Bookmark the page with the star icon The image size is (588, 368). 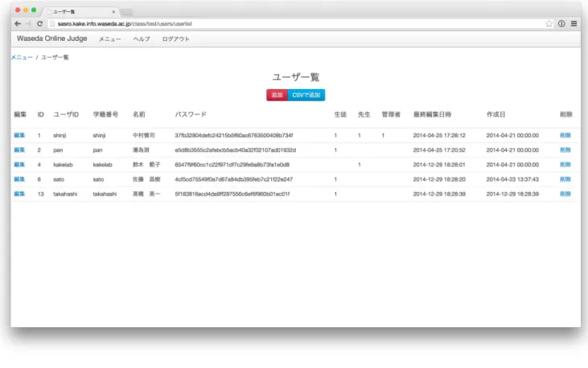pyautogui.click(x=549, y=23)
